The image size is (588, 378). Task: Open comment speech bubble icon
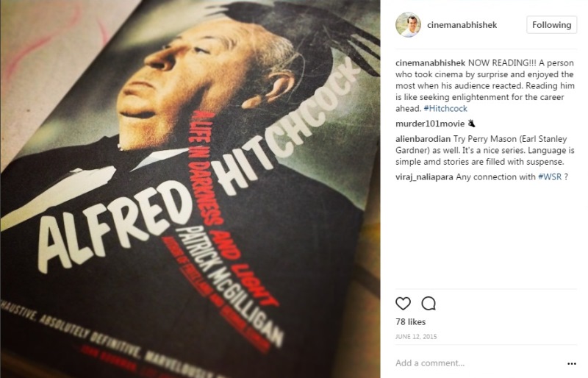coord(429,303)
